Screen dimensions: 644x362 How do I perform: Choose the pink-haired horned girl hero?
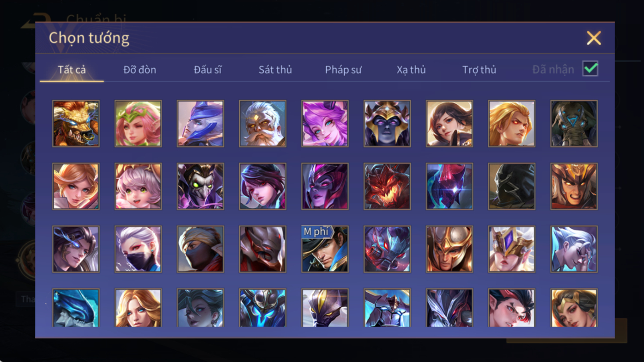(x=325, y=123)
